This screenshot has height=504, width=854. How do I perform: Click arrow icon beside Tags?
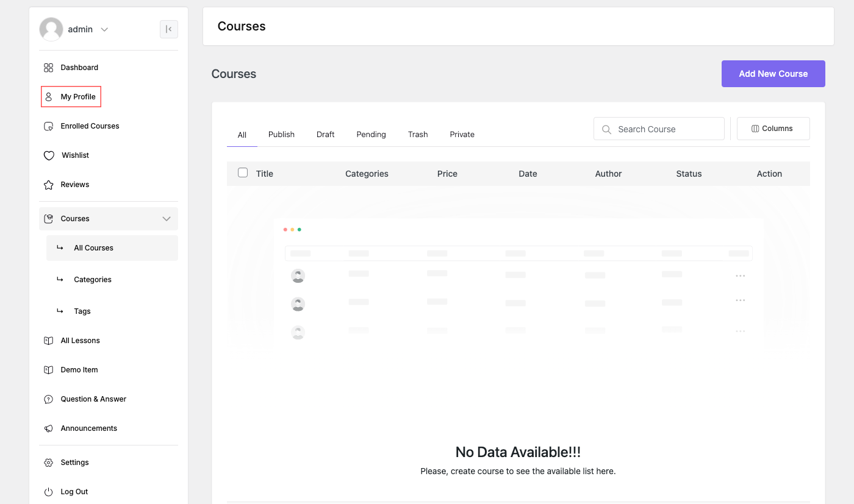click(x=60, y=311)
